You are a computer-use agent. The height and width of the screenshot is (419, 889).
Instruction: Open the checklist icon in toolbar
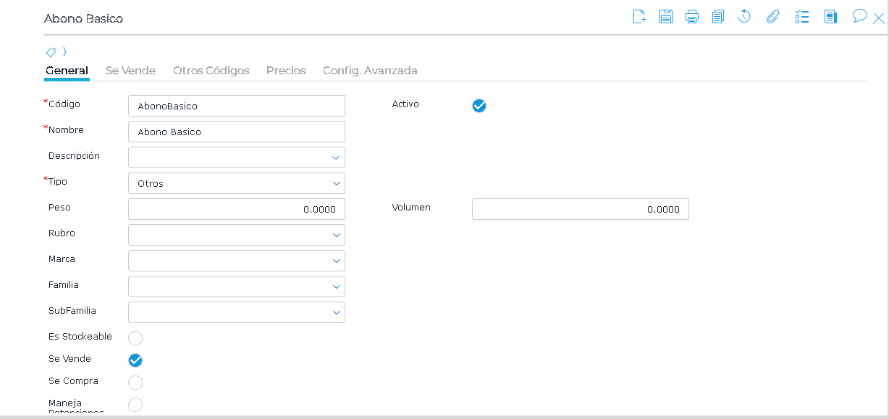click(x=801, y=16)
